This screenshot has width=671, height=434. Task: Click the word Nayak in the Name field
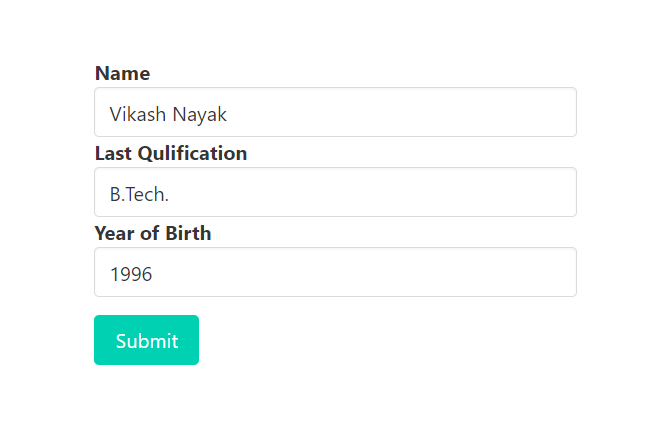click(199, 115)
